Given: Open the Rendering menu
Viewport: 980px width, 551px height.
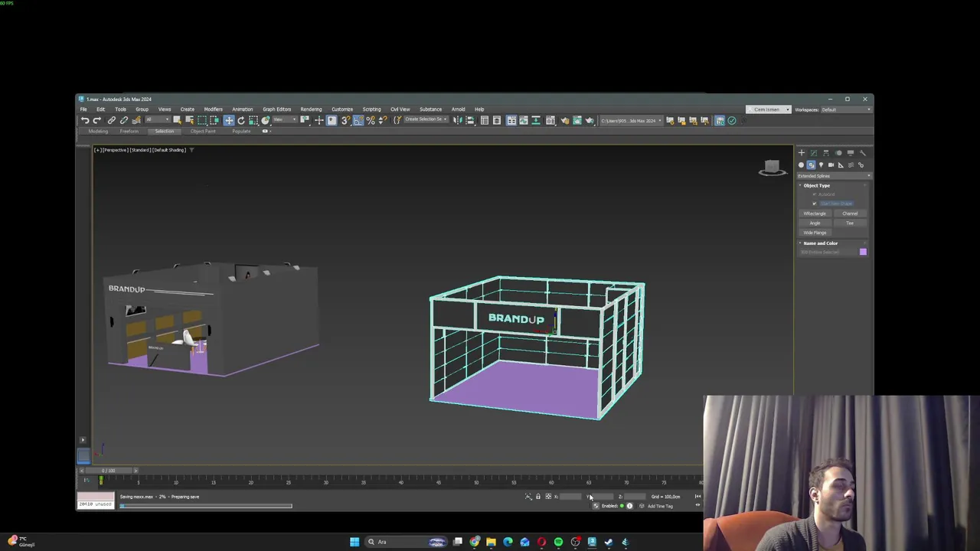Looking at the screenshot, I should (311, 109).
